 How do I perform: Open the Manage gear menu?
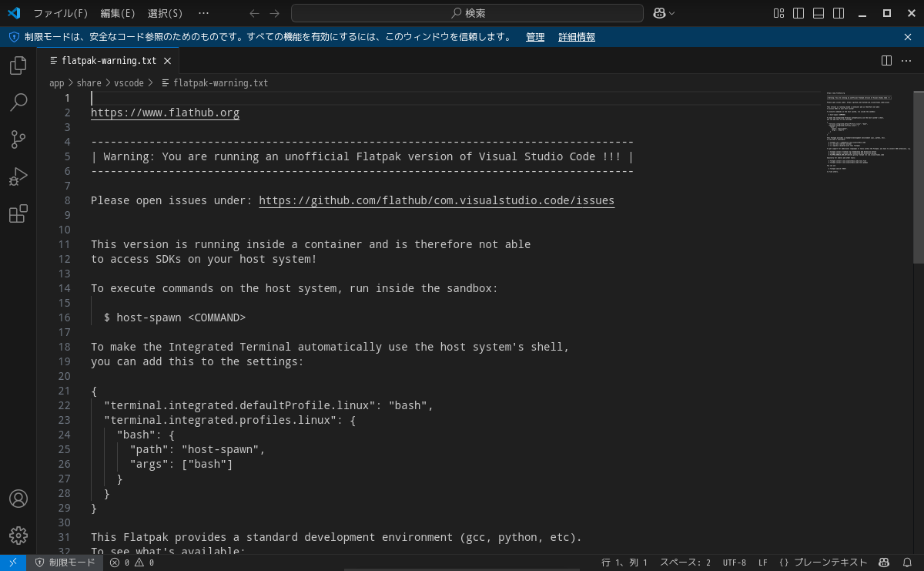tap(18, 535)
